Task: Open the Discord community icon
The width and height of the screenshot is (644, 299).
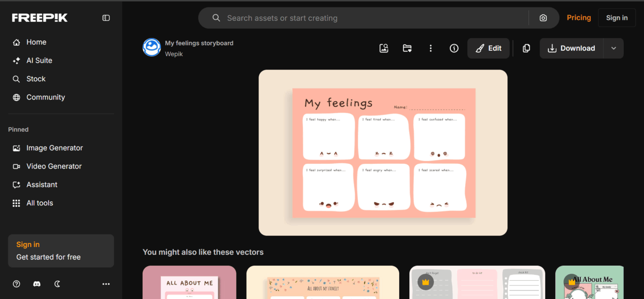Action: (37, 284)
